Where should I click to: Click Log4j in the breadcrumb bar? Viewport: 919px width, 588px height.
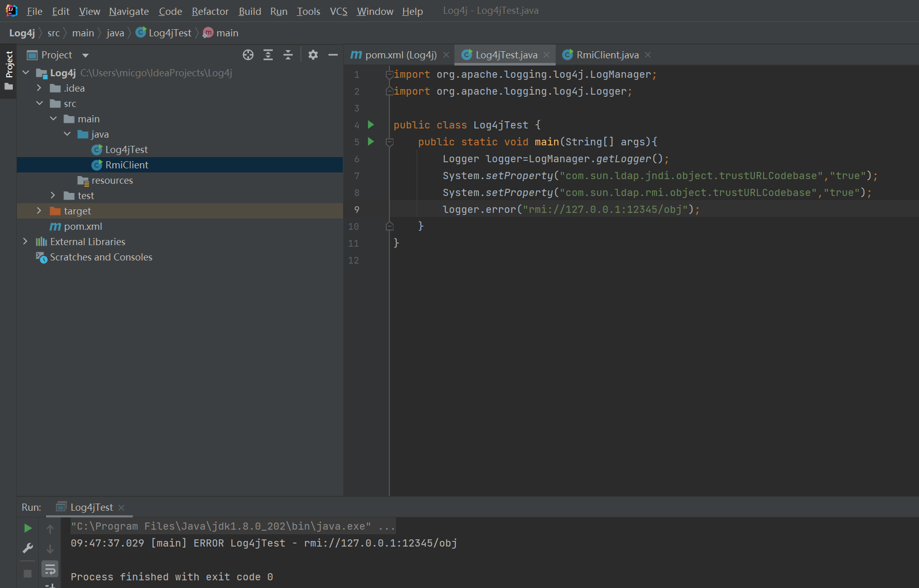pos(22,33)
